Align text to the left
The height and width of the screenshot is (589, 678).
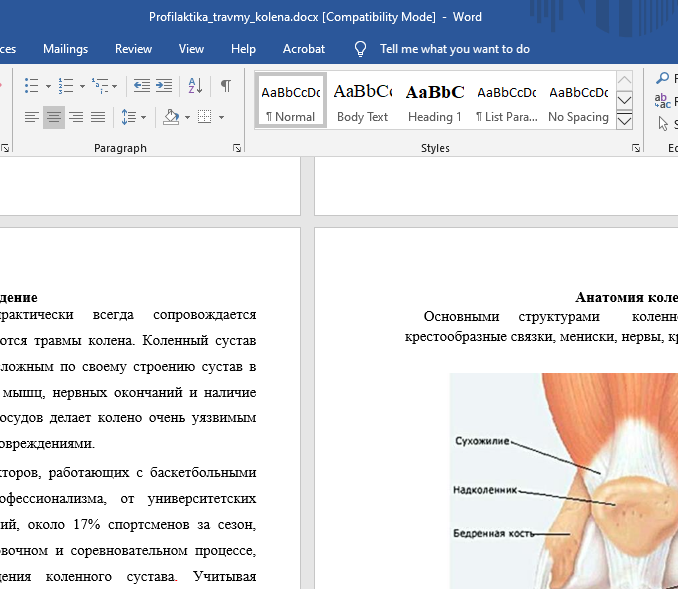click(32, 117)
